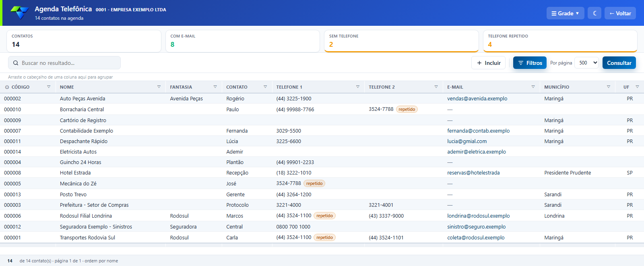The width and height of the screenshot is (644, 266).
Task: Open email coleta@rodosul.exemplo
Action: 476,237
